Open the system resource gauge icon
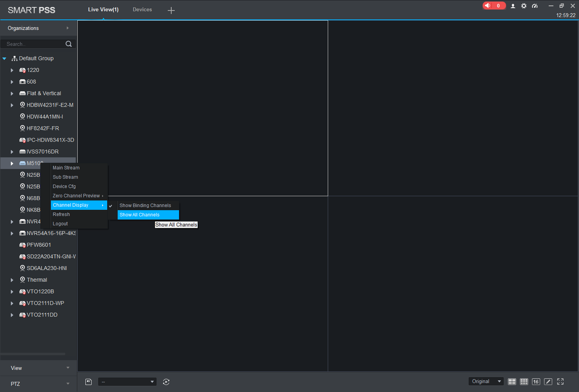 pos(535,6)
